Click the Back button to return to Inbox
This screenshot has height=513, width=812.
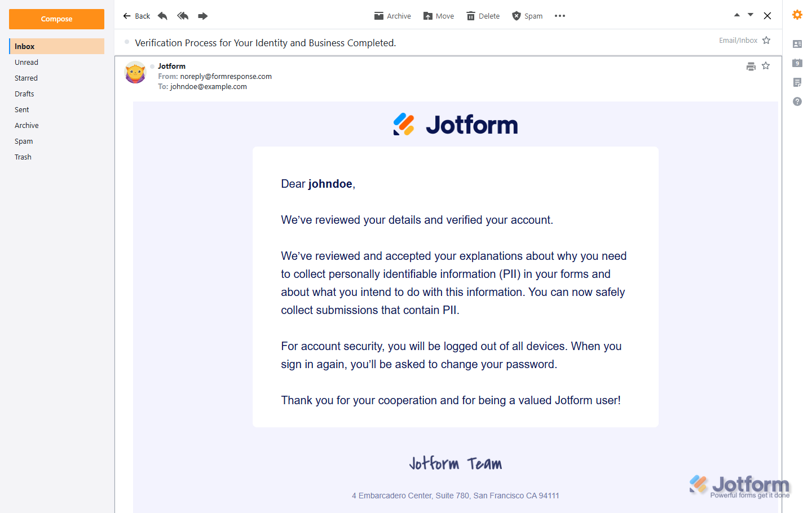tap(136, 16)
